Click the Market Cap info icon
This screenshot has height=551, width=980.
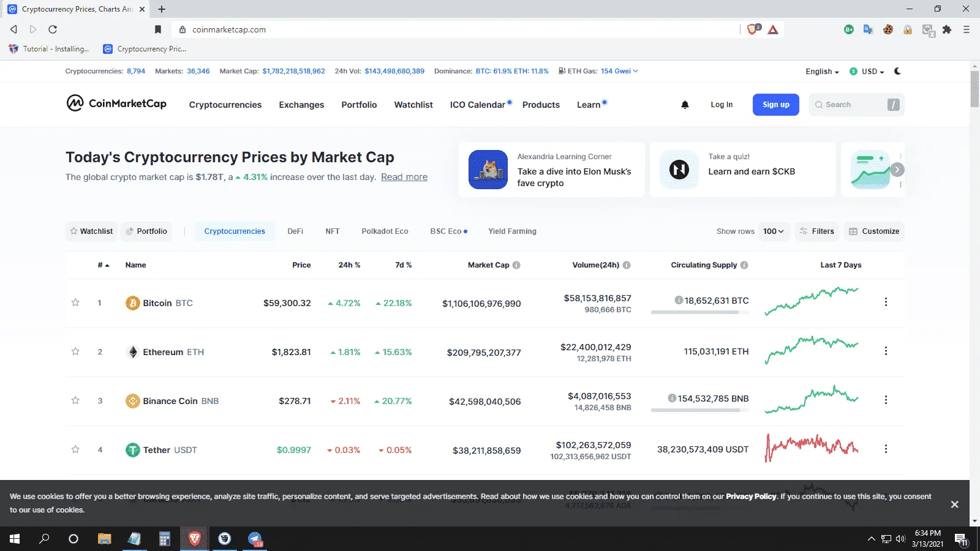(x=516, y=265)
